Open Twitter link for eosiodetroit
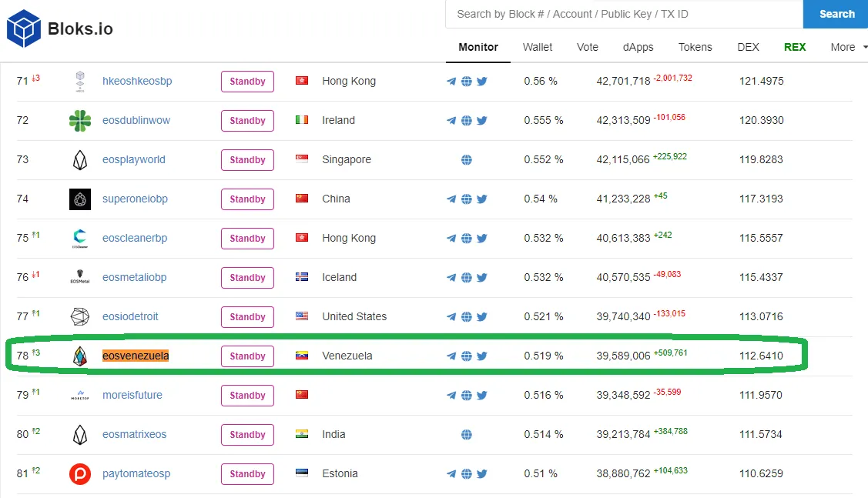Screen dimensions: 868x498 [x=482, y=317]
